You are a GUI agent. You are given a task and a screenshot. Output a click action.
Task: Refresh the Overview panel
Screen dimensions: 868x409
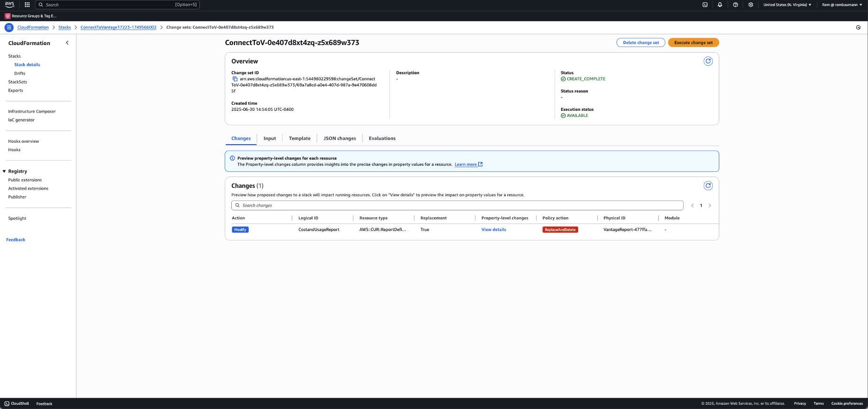tap(708, 61)
